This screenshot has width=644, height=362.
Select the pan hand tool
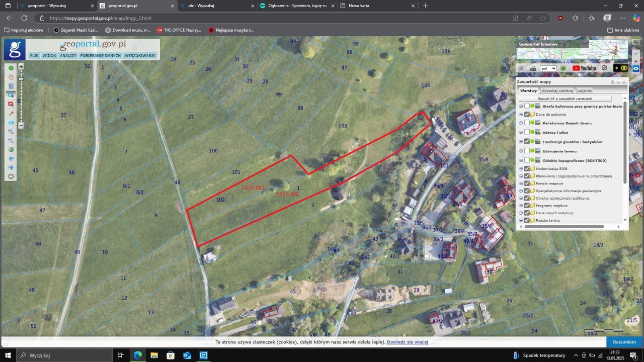[x=11, y=77]
